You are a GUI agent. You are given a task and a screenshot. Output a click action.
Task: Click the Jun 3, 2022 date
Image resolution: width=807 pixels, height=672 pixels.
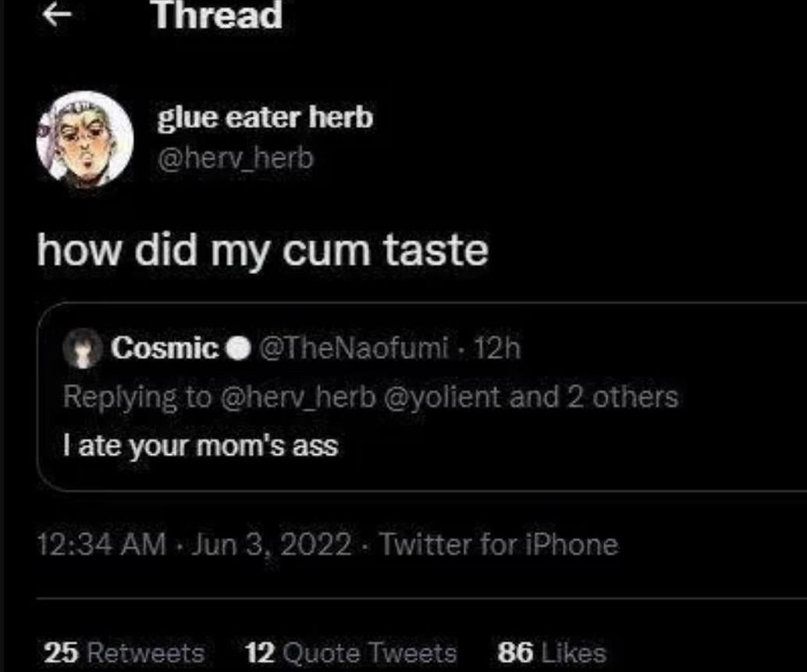coord(271,543)
